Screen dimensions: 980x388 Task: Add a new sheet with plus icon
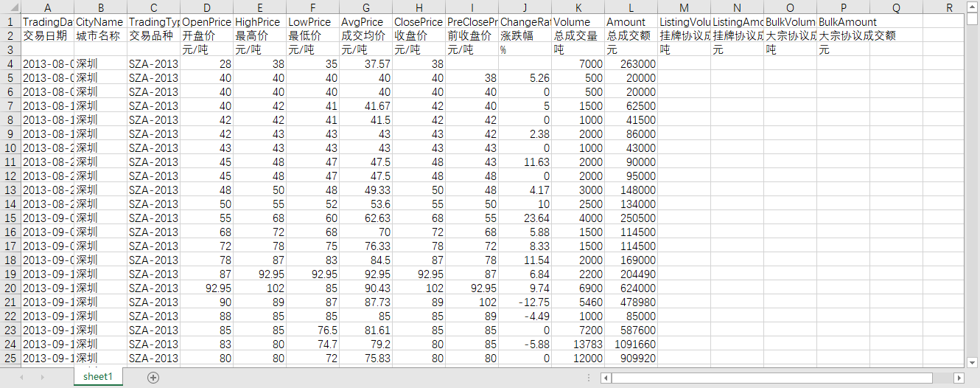[x=153, y=377]
